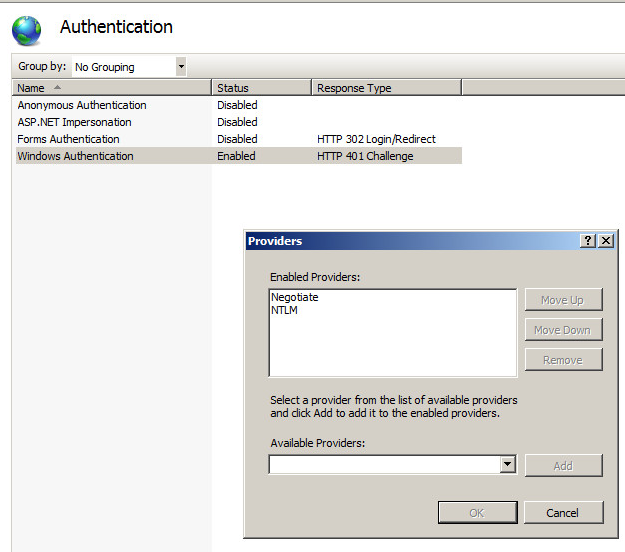
Task: Click Disabled status of Anonymous Authentication
Action: coord(237,105)
